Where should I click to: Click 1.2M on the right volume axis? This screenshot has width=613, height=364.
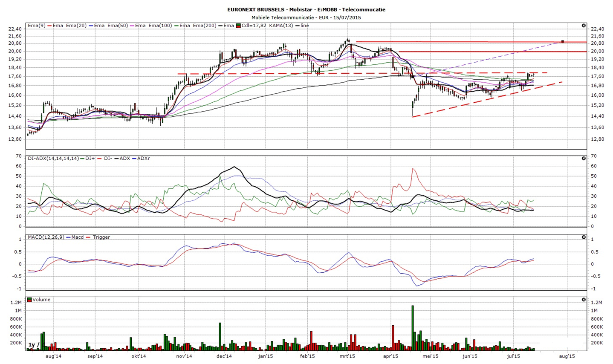tap(597, 302)
